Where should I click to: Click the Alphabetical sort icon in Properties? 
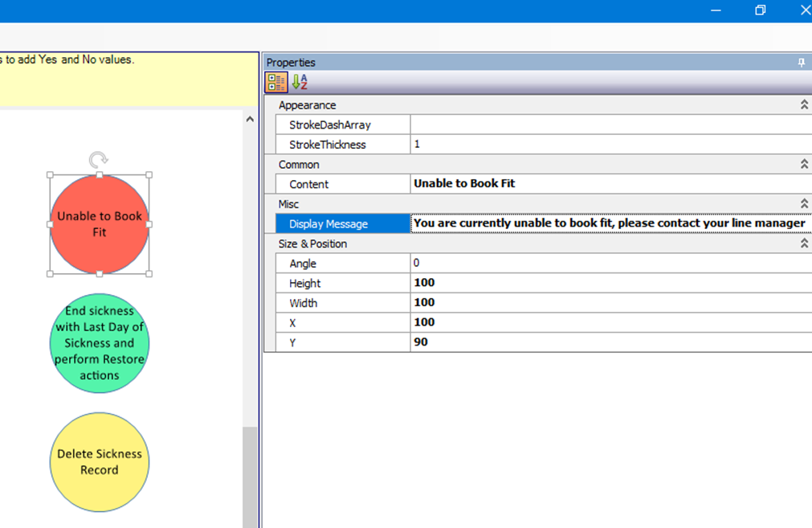(299, 82)
